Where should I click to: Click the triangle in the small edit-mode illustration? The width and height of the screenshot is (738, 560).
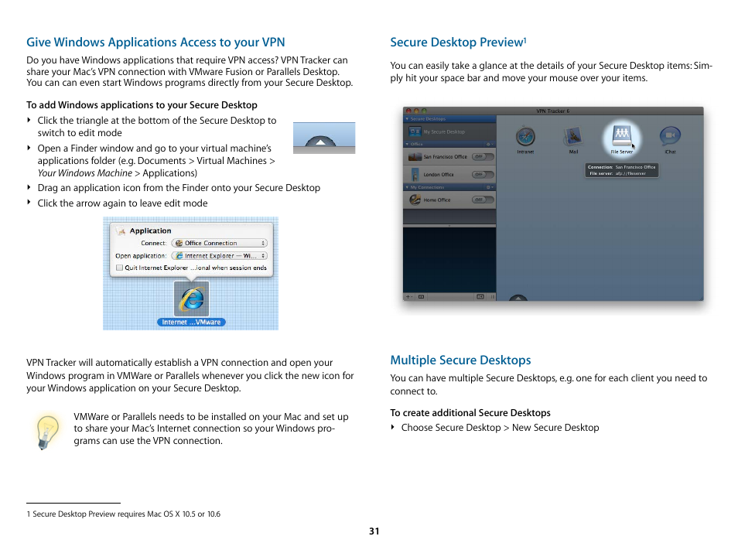[x=320, y=142]
